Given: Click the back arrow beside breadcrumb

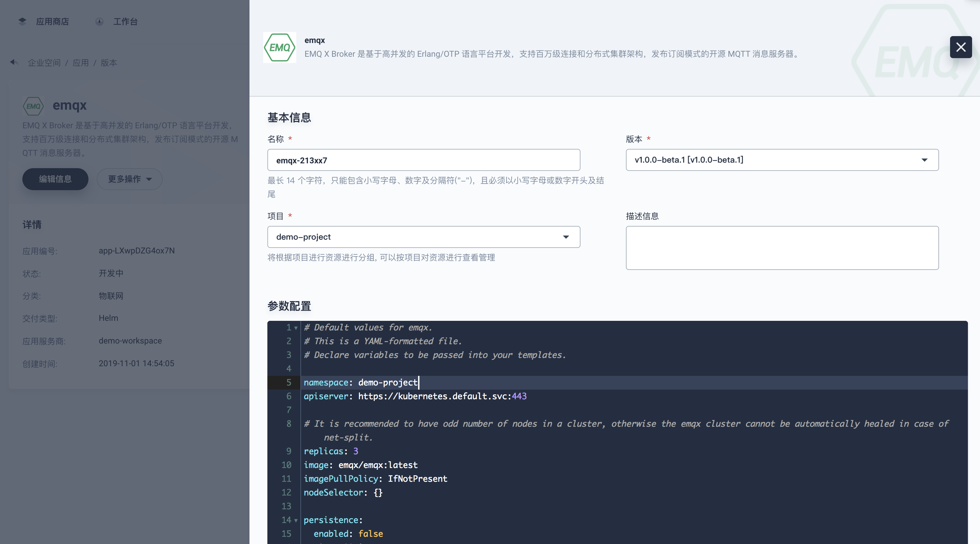Looking at the screenshot, I should 14,62.
